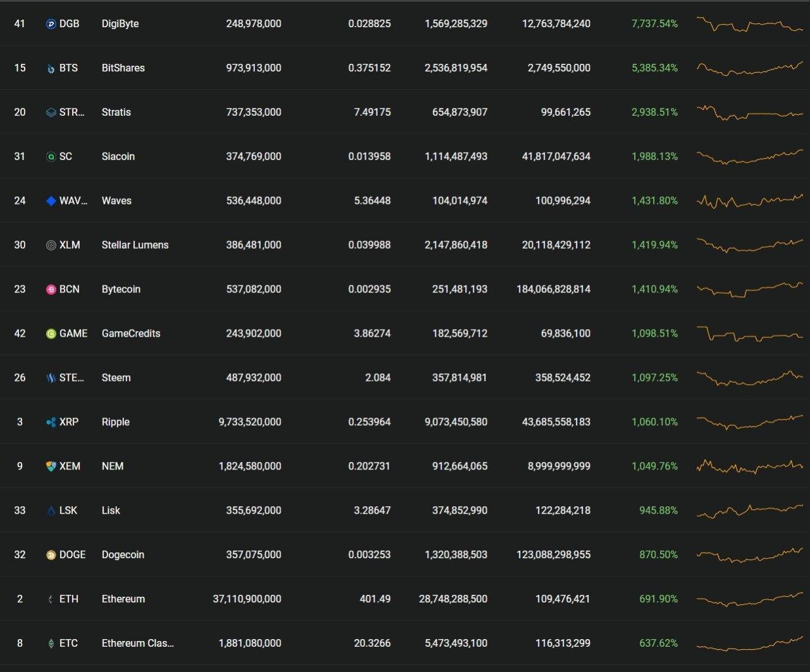
Task: Open the Dogecoin coin name link
Action: point(123,554)
